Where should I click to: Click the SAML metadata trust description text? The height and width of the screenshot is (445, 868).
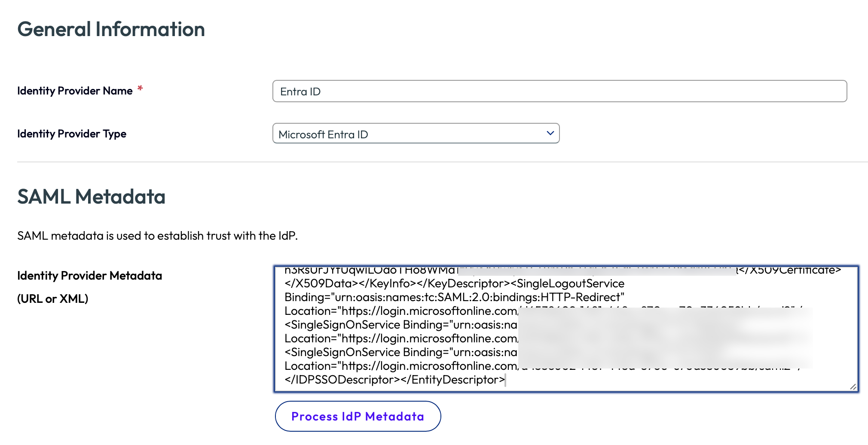tap(157, 236)
